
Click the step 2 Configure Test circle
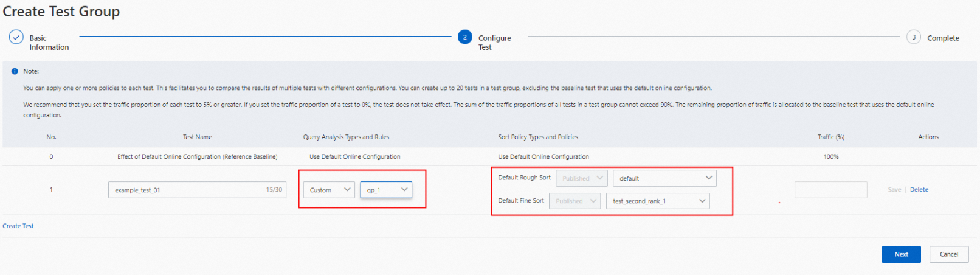pyautogui.click(x=465, y=37)
